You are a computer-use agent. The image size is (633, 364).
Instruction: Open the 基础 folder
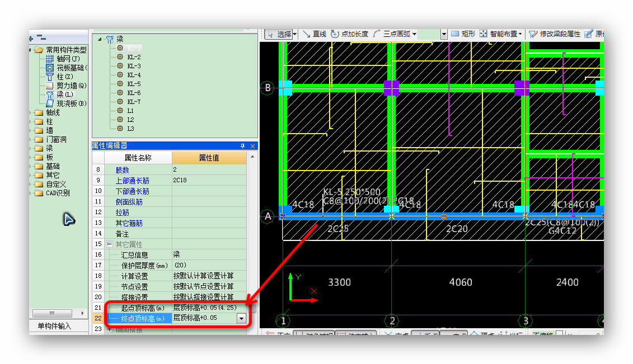(x=47, y=166)
